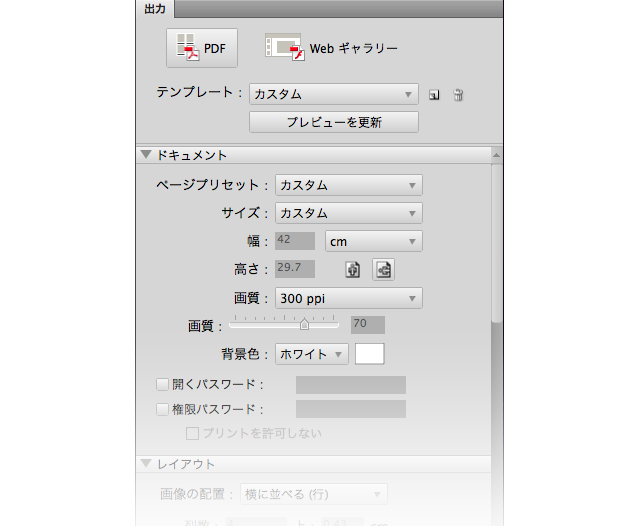Image resolution: width=640 pixels, height=526 pixels.
Task: Delete template trash icon
Action: point(458,95)
